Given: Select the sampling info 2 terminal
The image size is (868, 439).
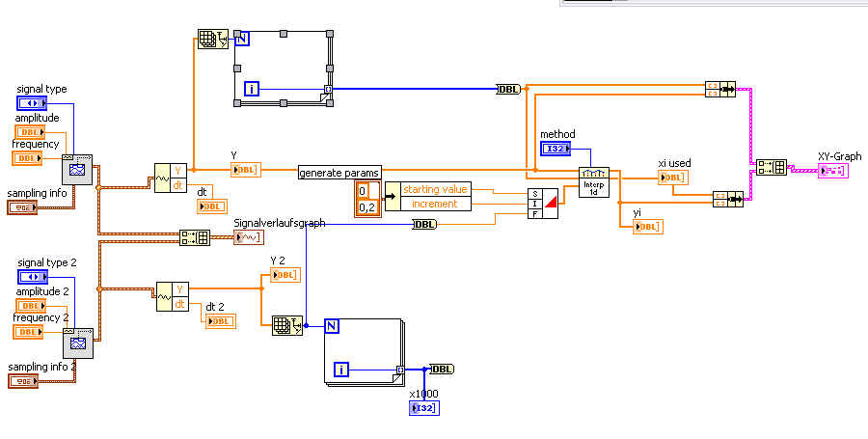Looking at the screenshot, I should pyautogui.click(x=23, y=381).
